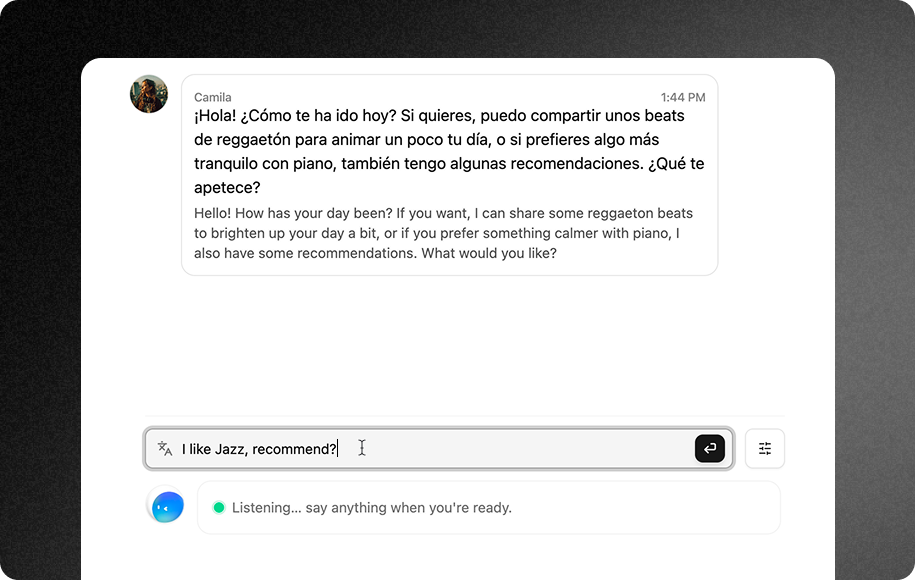
Task: Click the text cursor icon inside the input box
Action: (361, 448)
